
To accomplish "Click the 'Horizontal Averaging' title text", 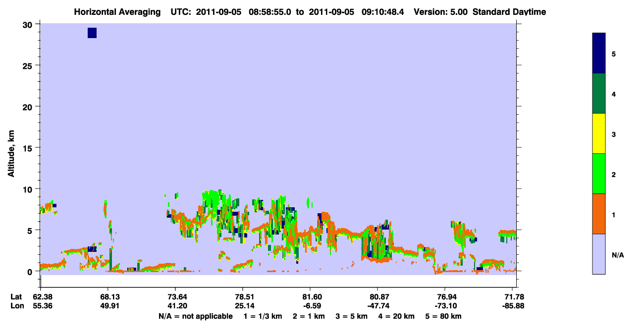I will pos(116,12).
